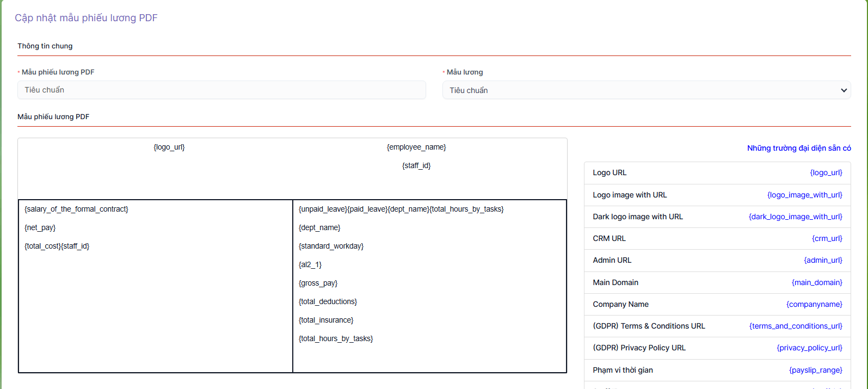The width and height of the screenshot is (868, 389).
Task: Insert the {terms_and_conditions_url} merge field
Action: 795,326
